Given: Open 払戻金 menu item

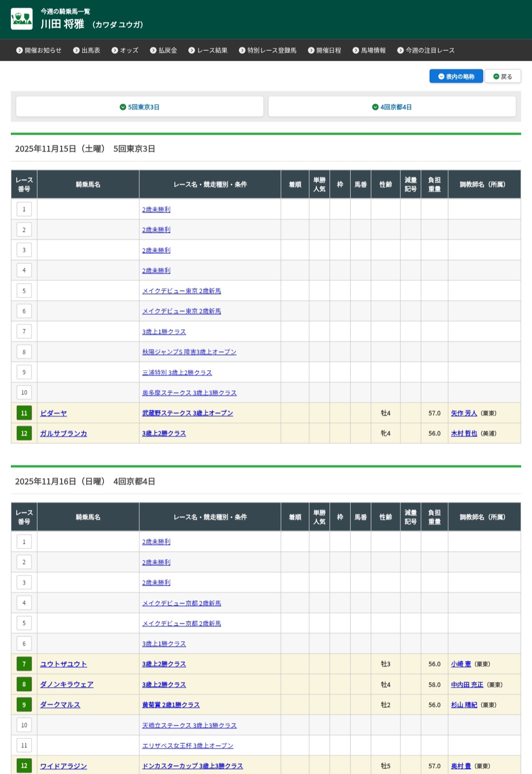Looking at the screenshot, I should point(164,50).
